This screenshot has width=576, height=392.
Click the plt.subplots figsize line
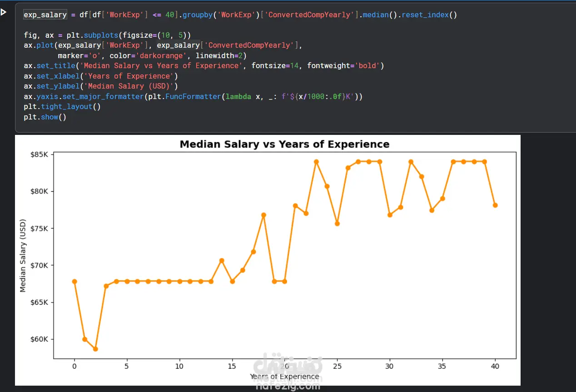[x=107, y=35]
